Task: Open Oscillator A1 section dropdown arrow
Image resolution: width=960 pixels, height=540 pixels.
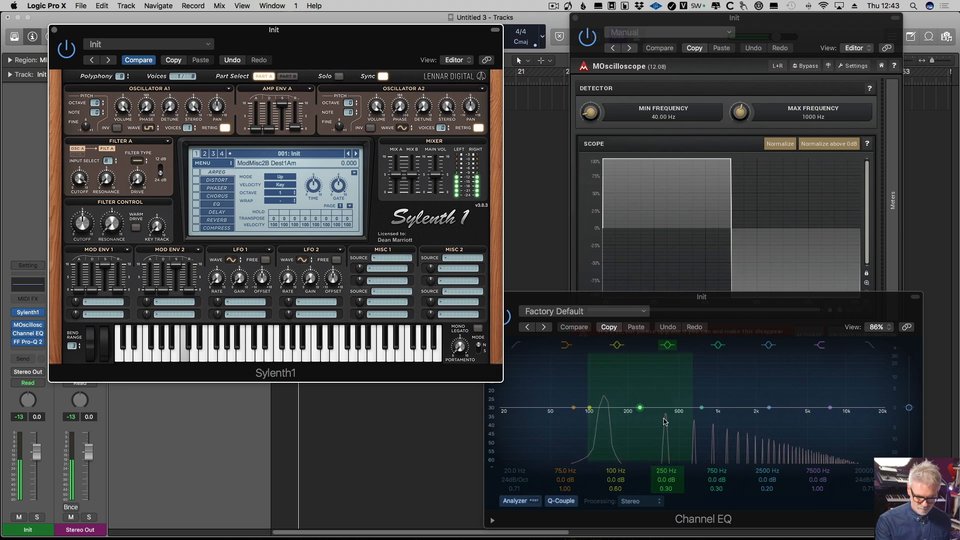Action: (228, 89)
